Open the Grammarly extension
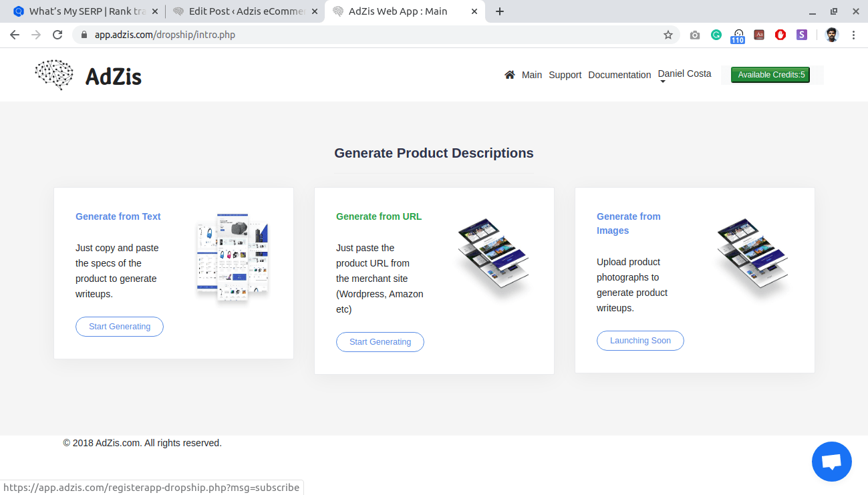Viewport: 868px width, 495px height. pyautogui.click(x=716, y=35)
